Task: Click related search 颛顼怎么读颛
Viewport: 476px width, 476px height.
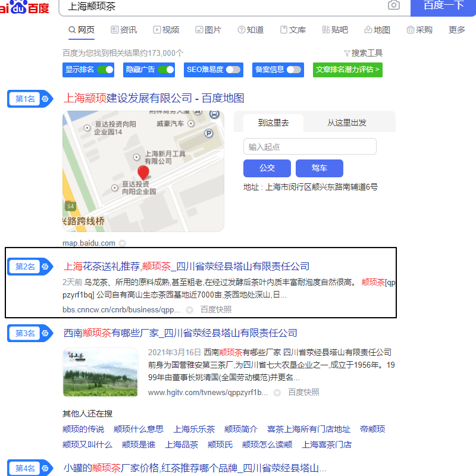Action: point(267,444)
